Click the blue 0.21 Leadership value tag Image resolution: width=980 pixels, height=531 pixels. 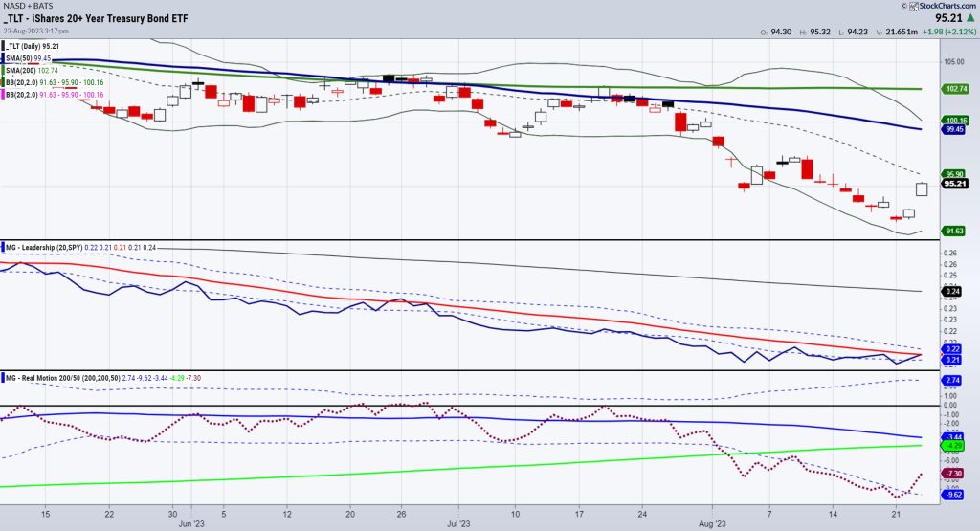pos(952,360)
